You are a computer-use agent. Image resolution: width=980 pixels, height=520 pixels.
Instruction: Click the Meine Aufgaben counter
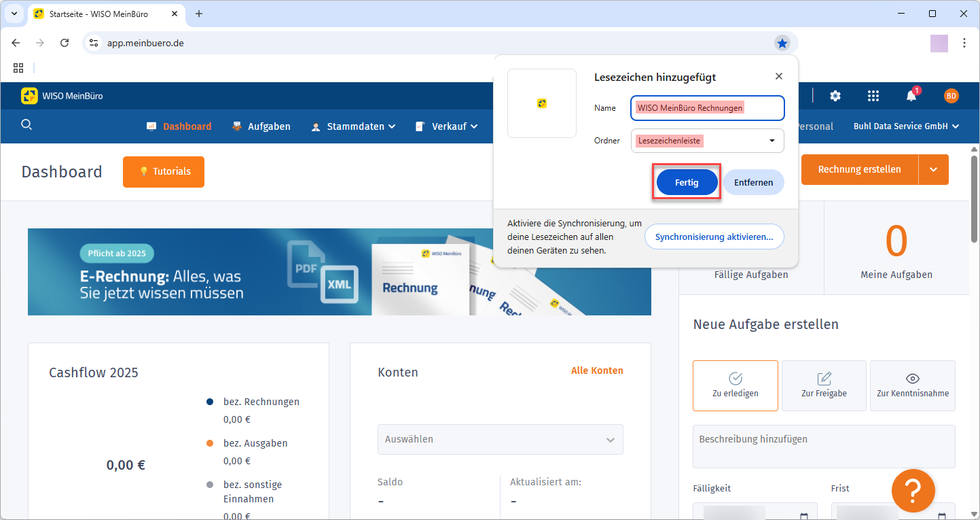[x=896, y=249]
